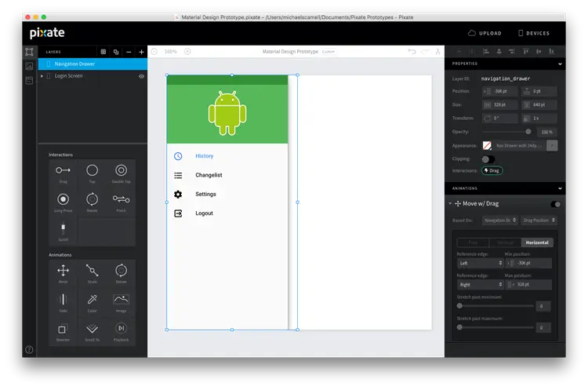The image size is (588, 390).
Task: Click the Upload button
Action: click(x=485, y=33)
